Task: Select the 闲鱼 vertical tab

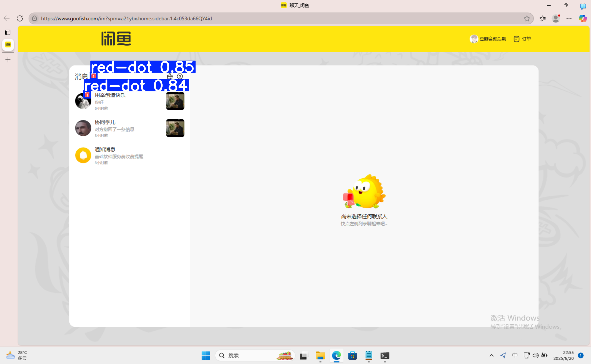Action: [8, 44]
